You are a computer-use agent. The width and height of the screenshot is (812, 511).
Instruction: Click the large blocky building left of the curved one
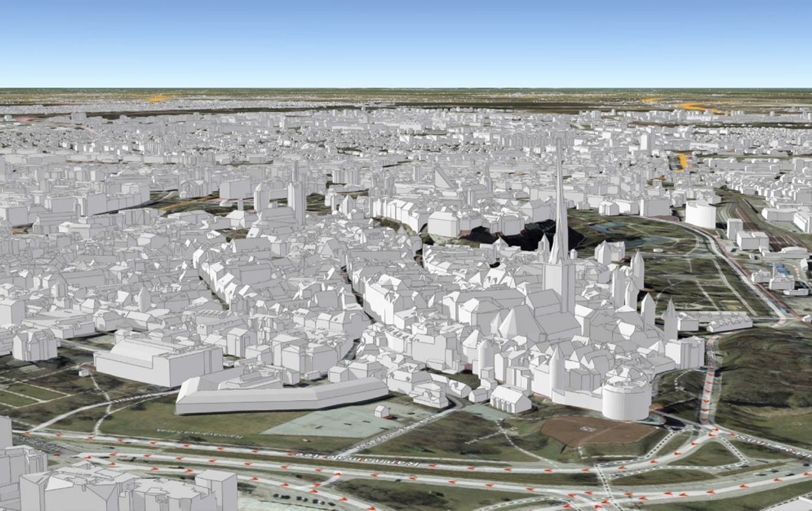pyautogui.click(x=158, y=363)
